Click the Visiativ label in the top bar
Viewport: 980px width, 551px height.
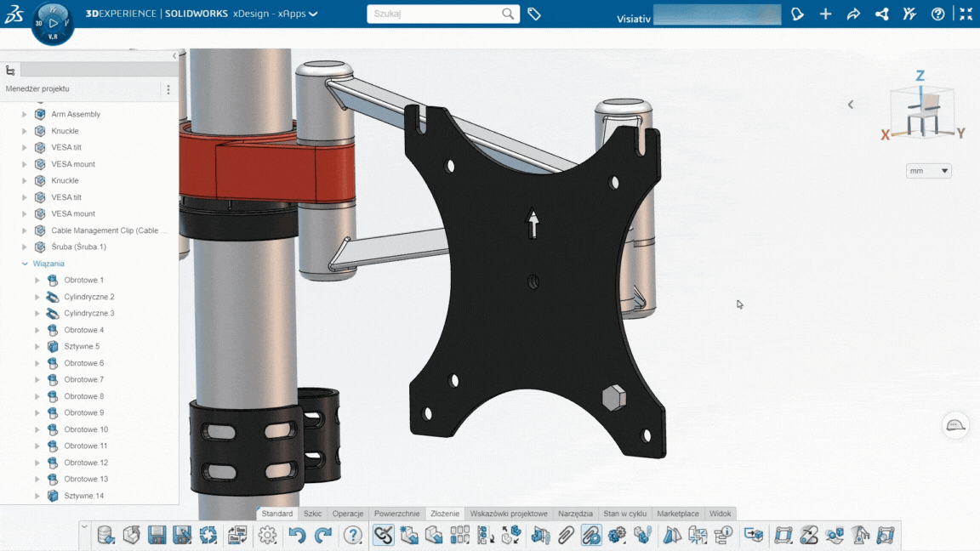point(634,19)
